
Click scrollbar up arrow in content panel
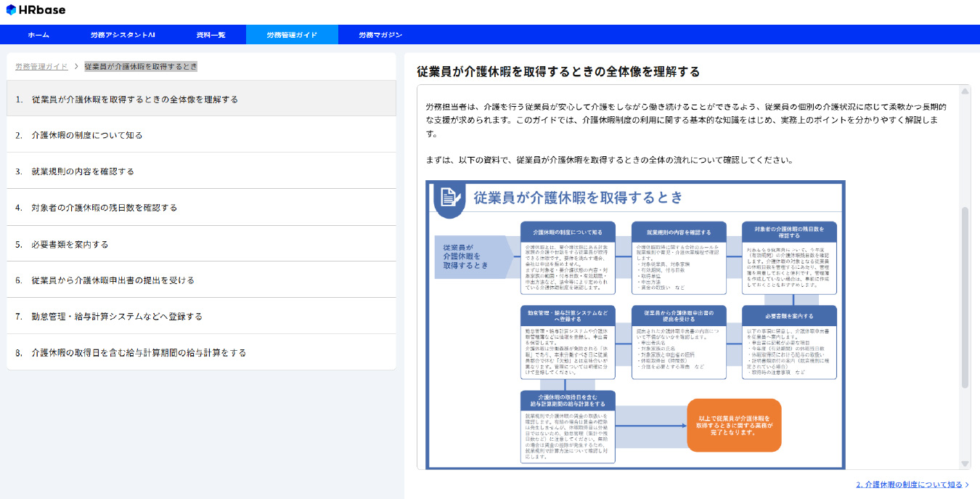[965, 92]
